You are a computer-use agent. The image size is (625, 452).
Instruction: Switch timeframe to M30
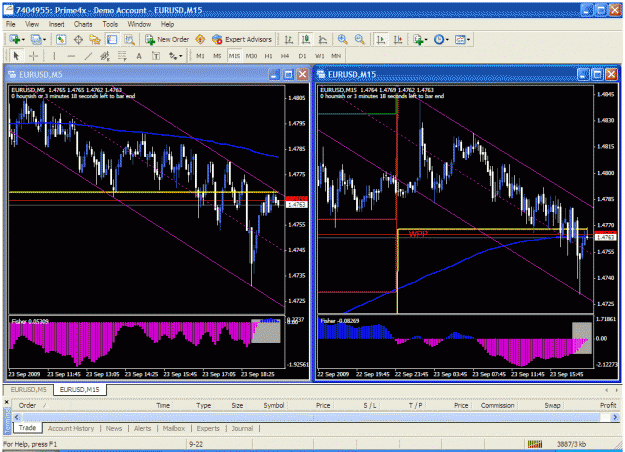tap(251, 56)
